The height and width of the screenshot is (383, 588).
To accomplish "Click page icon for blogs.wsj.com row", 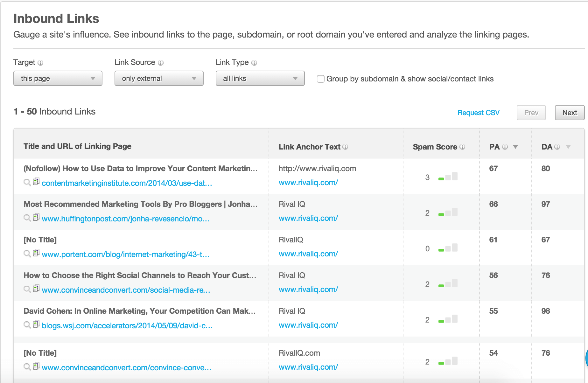I will 36,324.
